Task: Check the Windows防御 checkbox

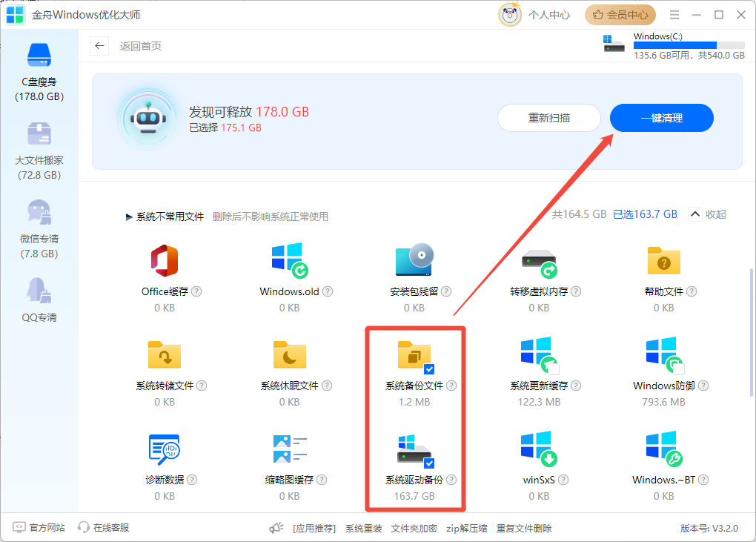Action: pyautogui.click(x=679, y=369)
